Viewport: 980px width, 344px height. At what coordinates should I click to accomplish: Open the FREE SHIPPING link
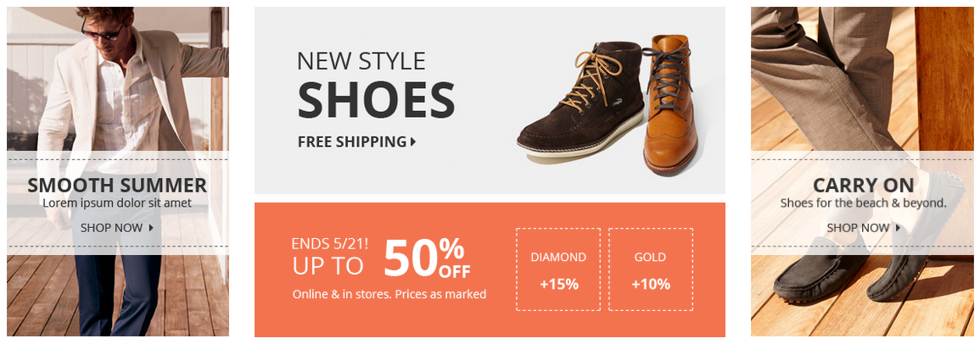point(357,141)
